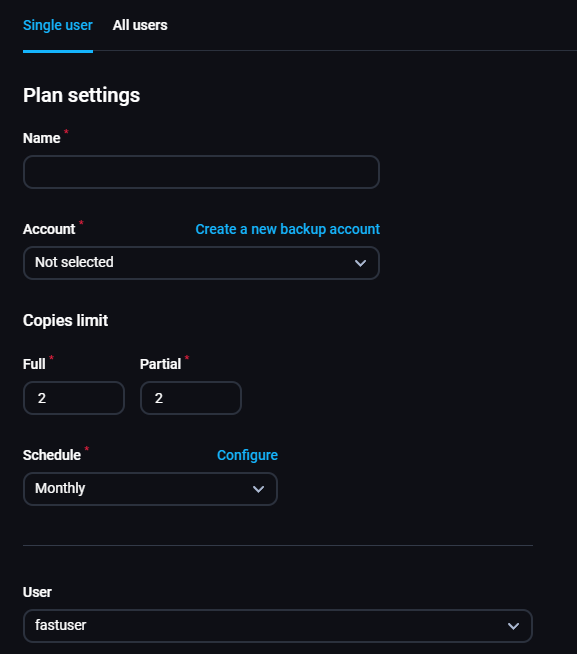
Task: Click the Partial field label
Action: (x=160, y=364)
